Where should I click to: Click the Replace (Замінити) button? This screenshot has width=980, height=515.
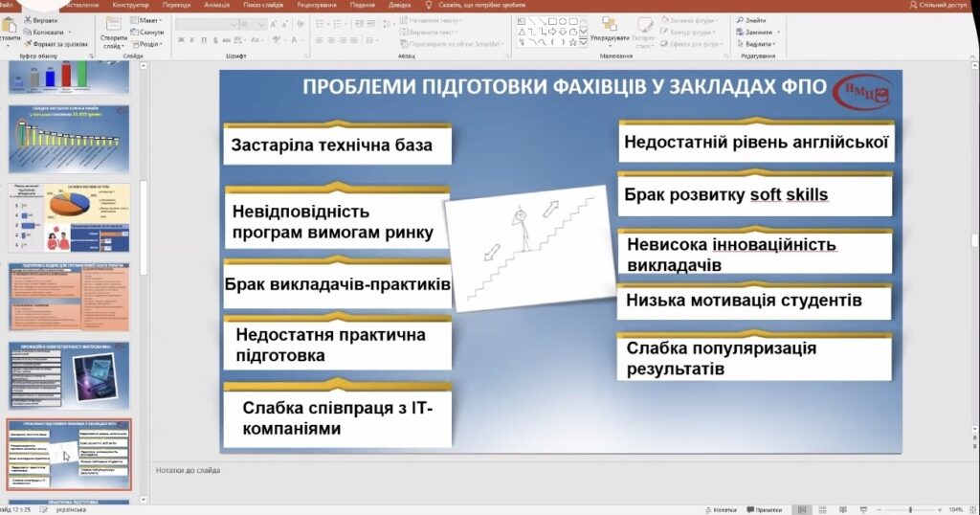pos(756,32)
